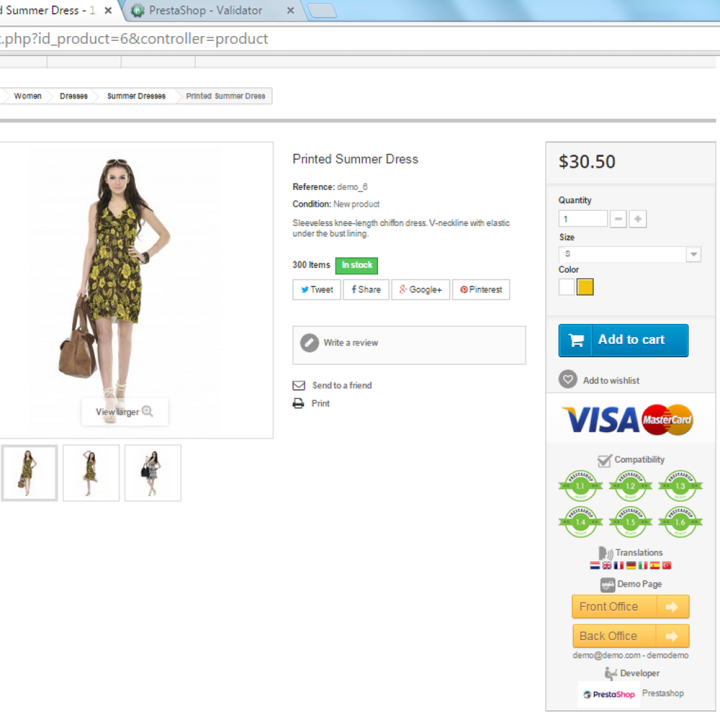Click the Quantity input field

(x=583, y=219)
